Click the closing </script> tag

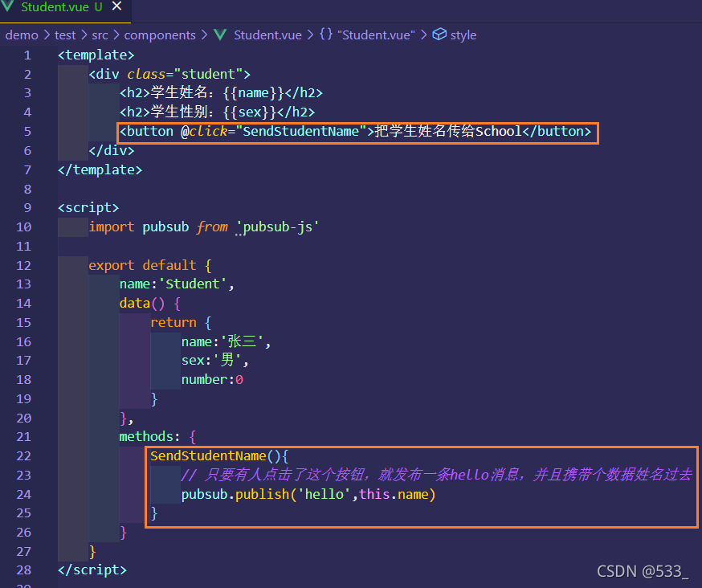coord(92,570)
